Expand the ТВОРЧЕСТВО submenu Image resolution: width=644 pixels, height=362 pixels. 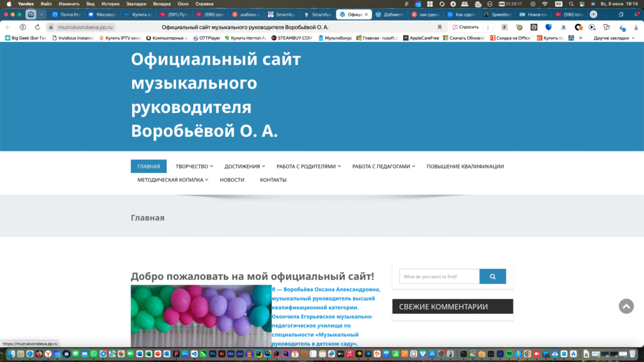pyautogui.click(x=194, y=167)
